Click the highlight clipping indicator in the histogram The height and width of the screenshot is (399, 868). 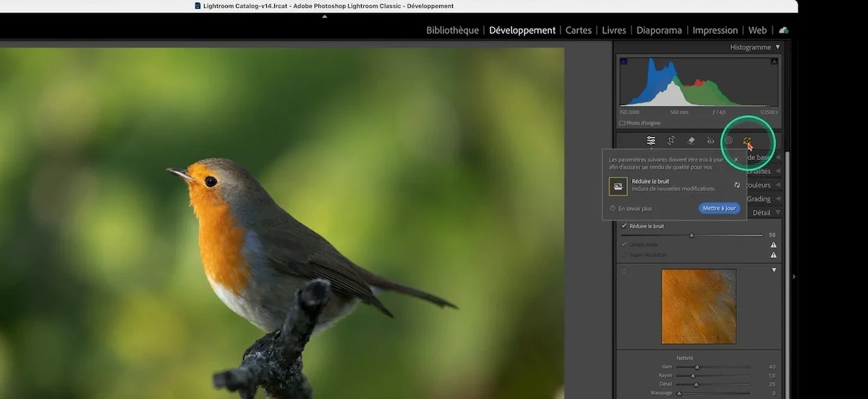[x=773, y=62]
